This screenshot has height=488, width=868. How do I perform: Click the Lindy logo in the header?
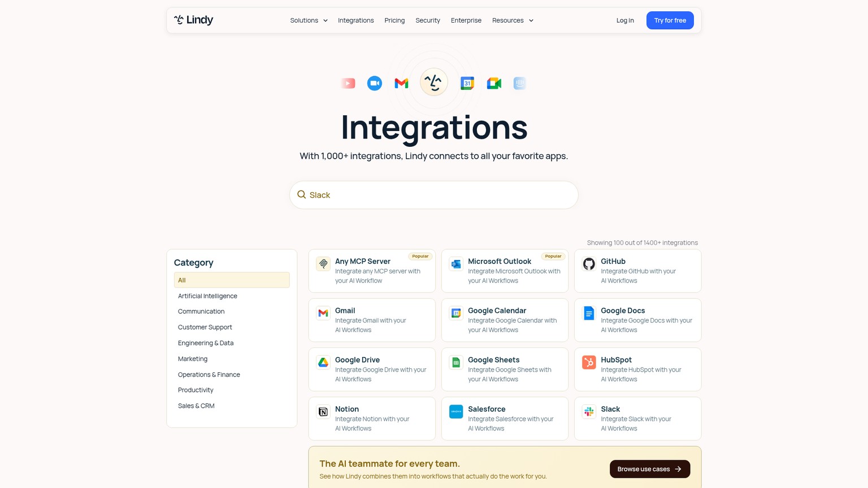[x=193, y=20]
